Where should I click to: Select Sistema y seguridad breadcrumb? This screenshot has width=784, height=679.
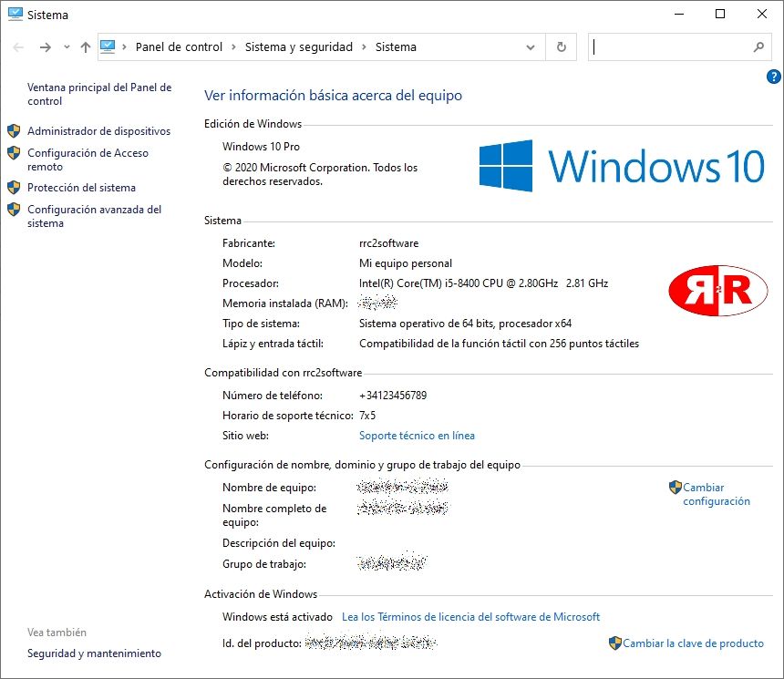pyautogui.click(x=298, y=47)
